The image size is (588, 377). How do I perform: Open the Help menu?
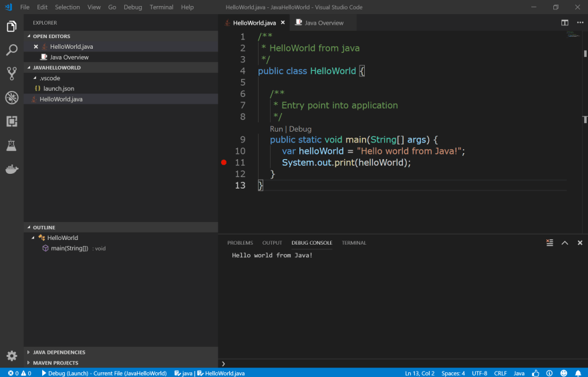click(x=187, y=7)
